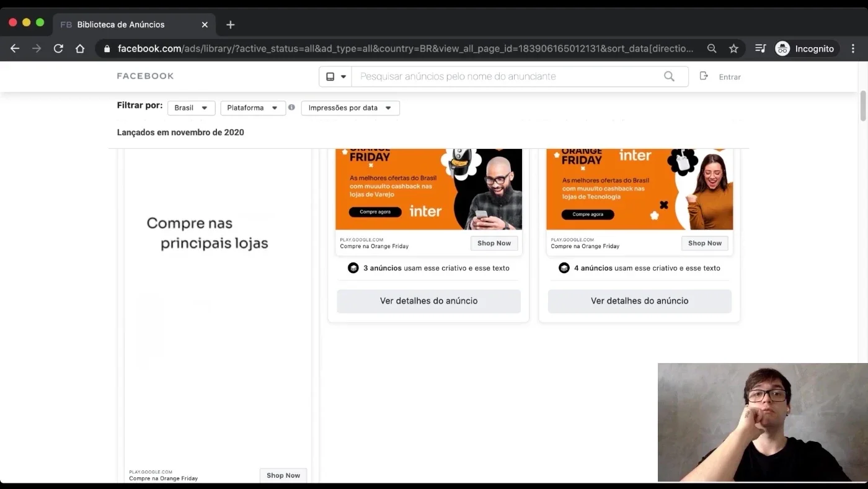The image size is (868, 489).
Task: Reload the page with the refresh icon
Action: click(58, 48)
